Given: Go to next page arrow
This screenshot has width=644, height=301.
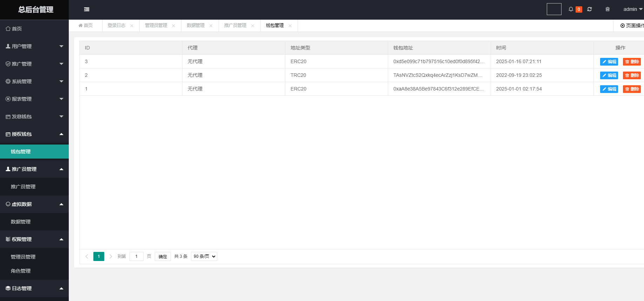Looking at the screenshot, I should 111,256.
